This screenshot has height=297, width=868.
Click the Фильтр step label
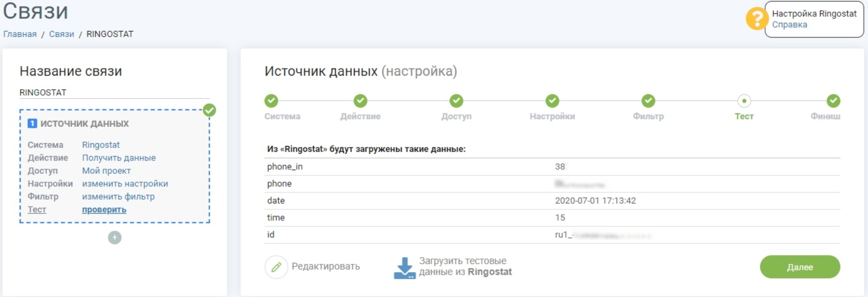pos(648,116)
